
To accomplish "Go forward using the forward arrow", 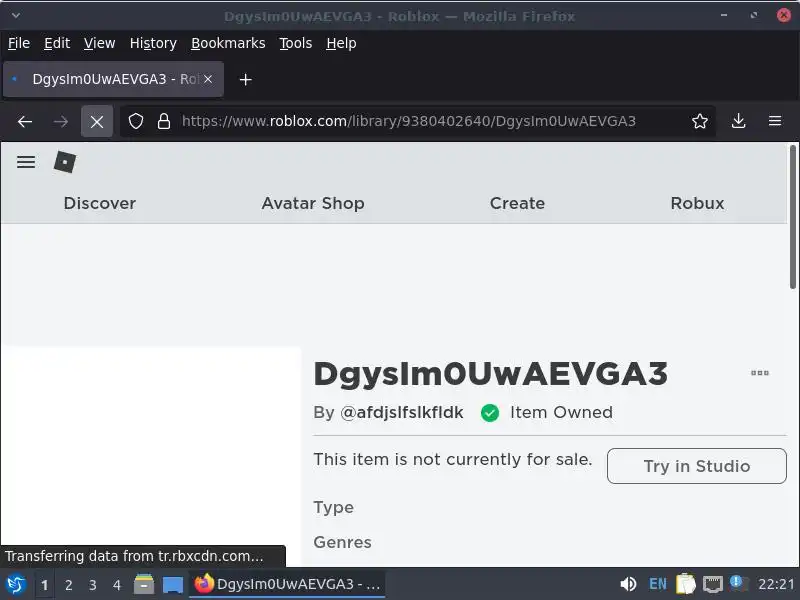I will [x=61, y=121].
